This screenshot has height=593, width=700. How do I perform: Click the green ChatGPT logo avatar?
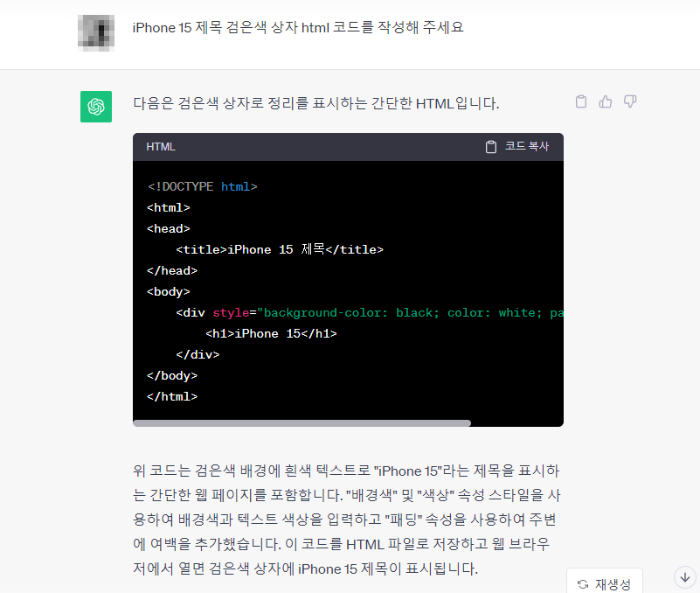point(96,107)
